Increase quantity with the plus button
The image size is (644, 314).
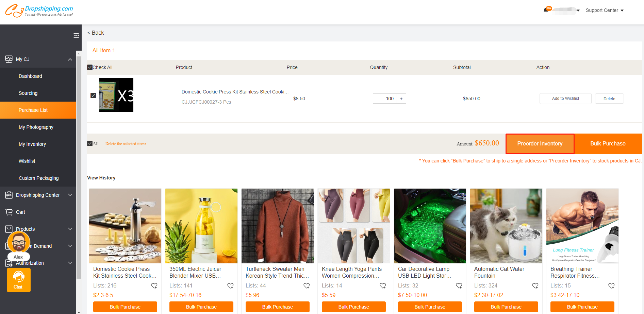[x=401, y=99]
